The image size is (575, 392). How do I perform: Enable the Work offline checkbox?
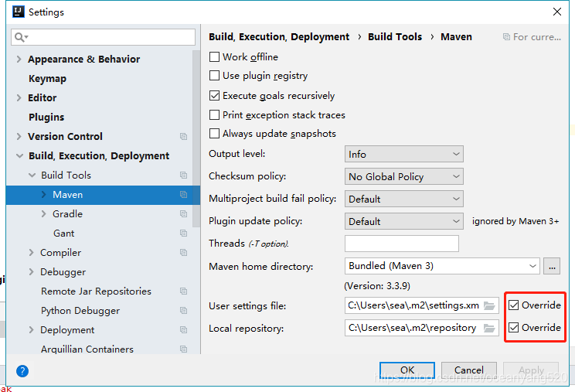[214, 57]
